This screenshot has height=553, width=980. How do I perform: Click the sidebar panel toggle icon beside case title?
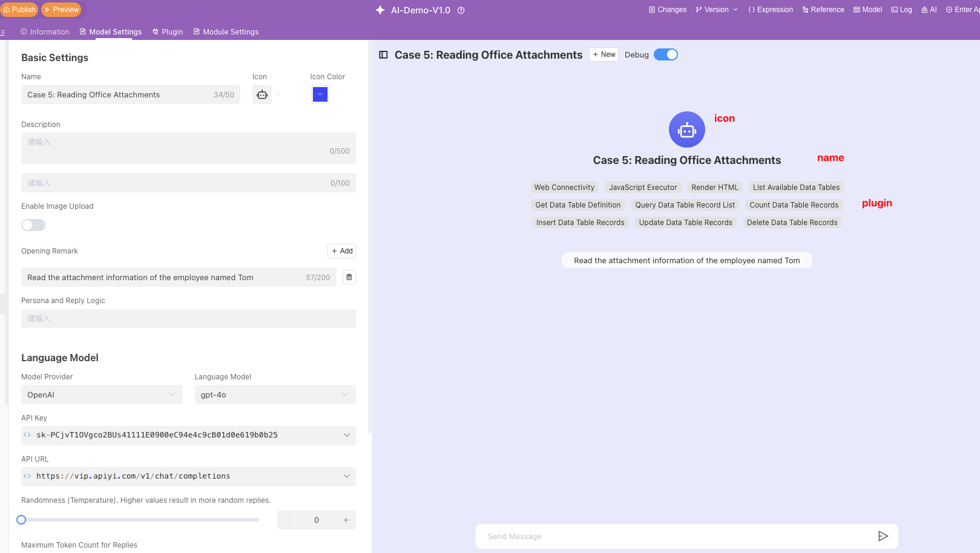383,55
